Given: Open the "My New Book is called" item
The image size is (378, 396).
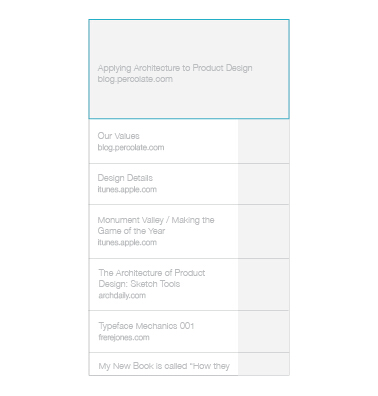Looking at the screenshot, I should point(164,366).
